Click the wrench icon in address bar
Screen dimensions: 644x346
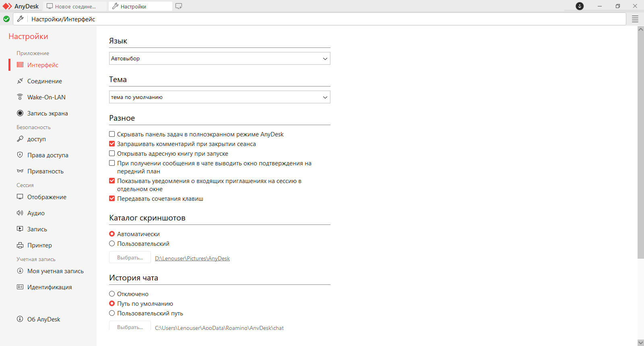[x=21, y=19]
